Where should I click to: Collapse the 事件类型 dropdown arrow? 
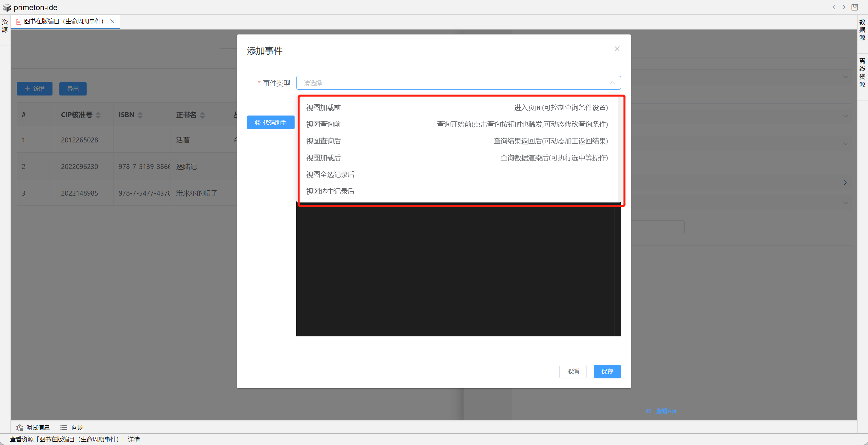tap(612, 83)
